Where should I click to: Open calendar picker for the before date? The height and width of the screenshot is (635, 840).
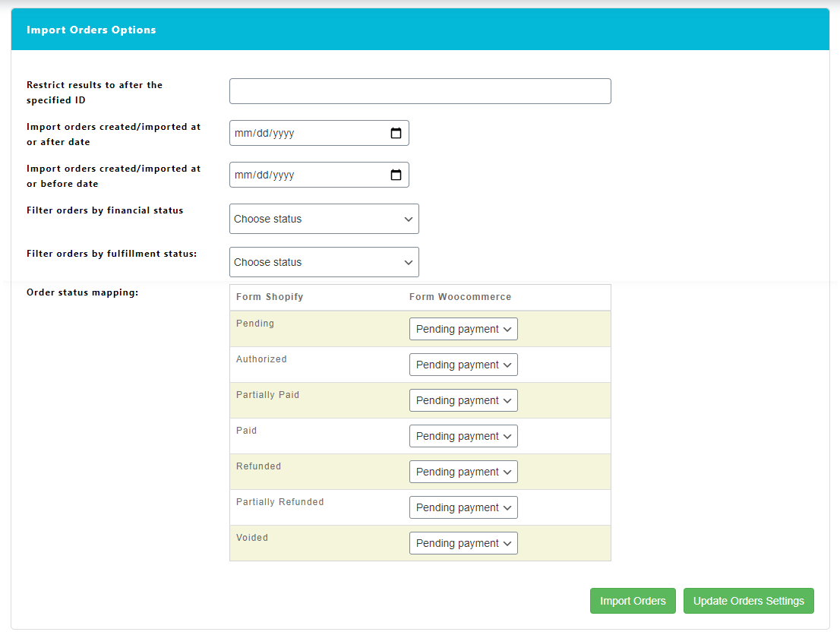click(x=396, y=175)
